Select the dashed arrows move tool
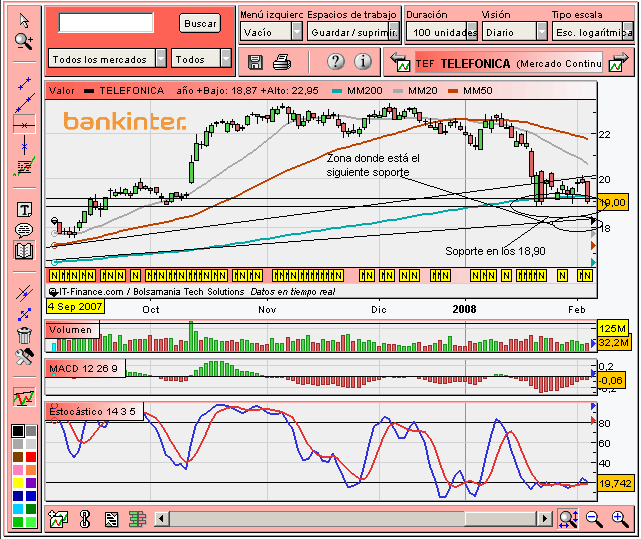 coord(24,314)
